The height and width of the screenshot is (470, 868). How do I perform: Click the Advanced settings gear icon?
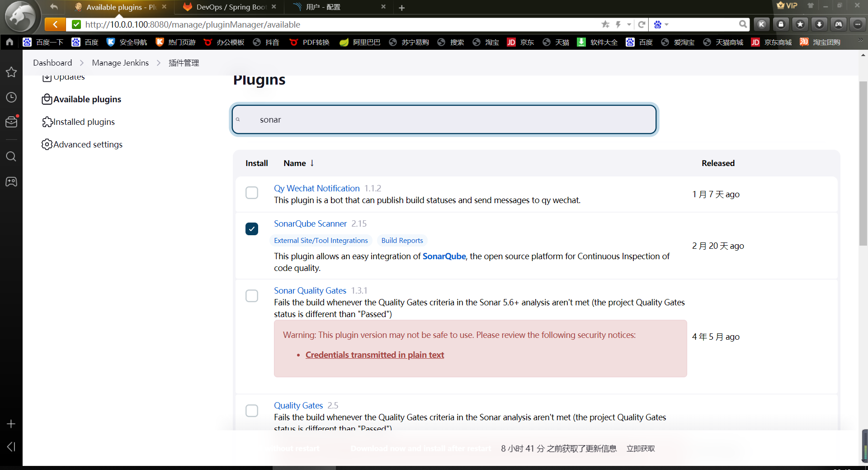[x=47, y=144]
